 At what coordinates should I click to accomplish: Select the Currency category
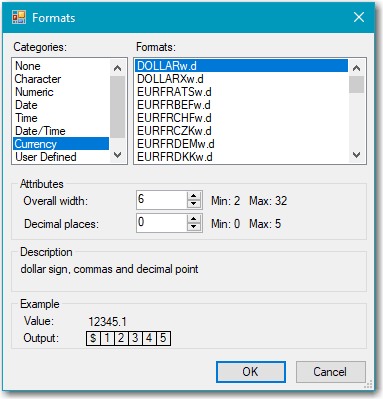[61, 144]
